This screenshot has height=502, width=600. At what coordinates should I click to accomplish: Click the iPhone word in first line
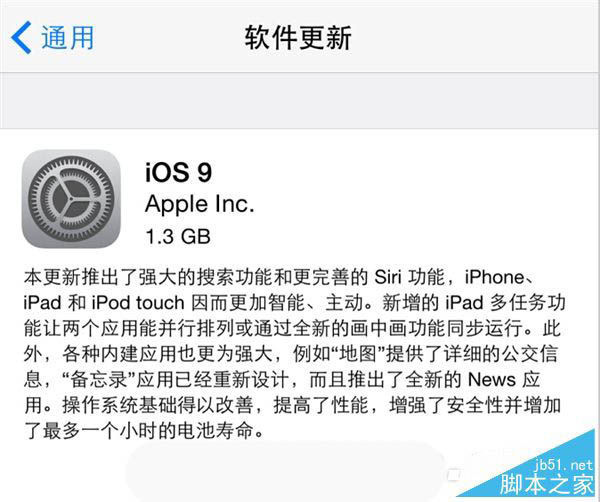494,277
